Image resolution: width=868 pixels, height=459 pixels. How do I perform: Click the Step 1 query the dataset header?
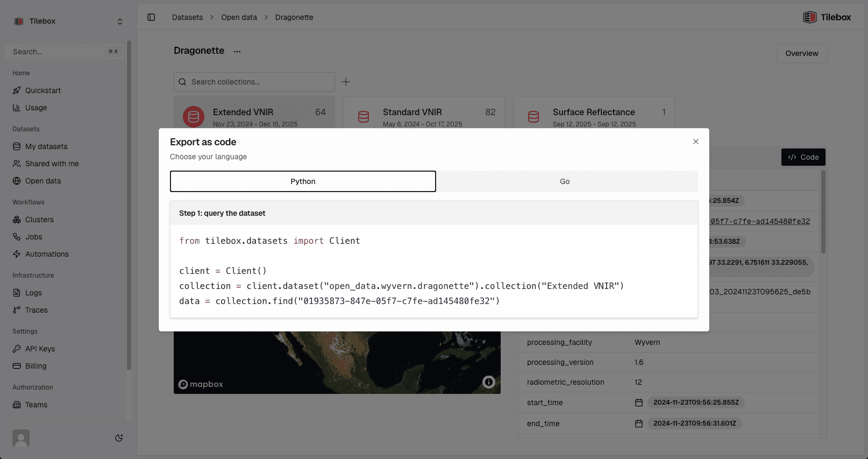coord(434,213)
